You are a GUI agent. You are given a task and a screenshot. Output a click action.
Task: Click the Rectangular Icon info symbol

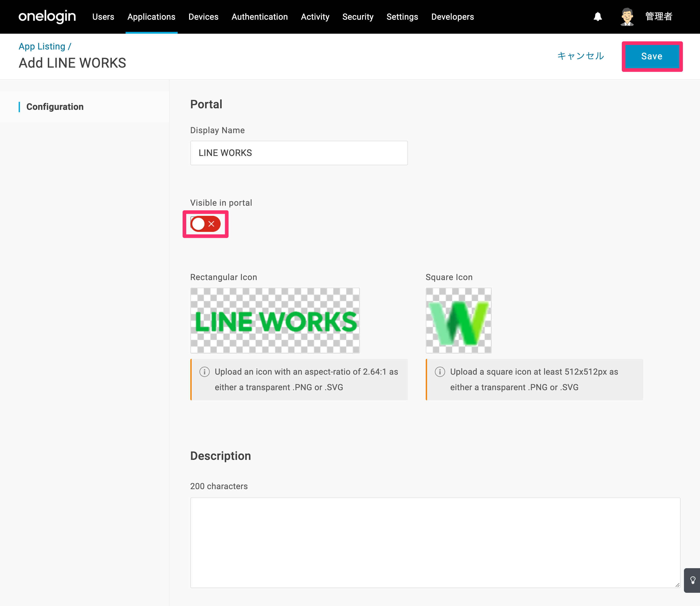point(205,372)
